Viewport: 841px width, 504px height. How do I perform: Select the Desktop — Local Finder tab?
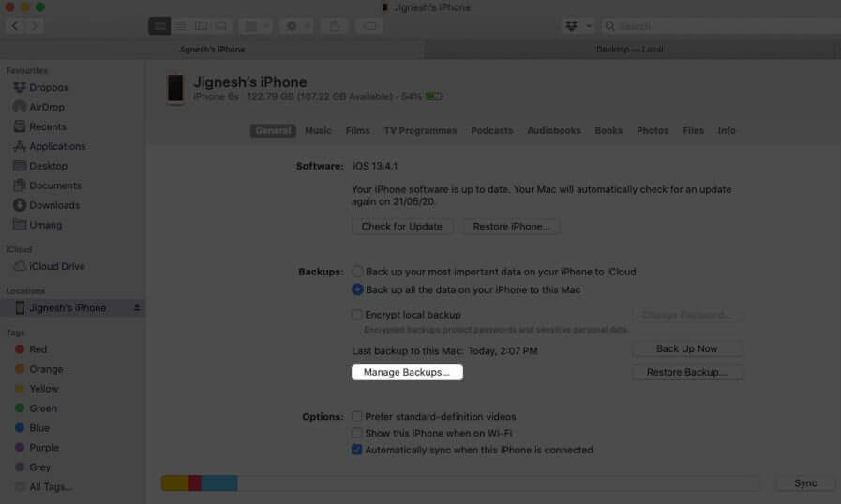(x=630, y=50)
